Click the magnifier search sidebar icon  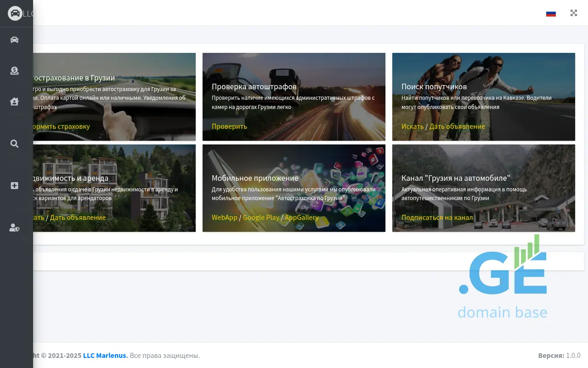pos(15,144)
